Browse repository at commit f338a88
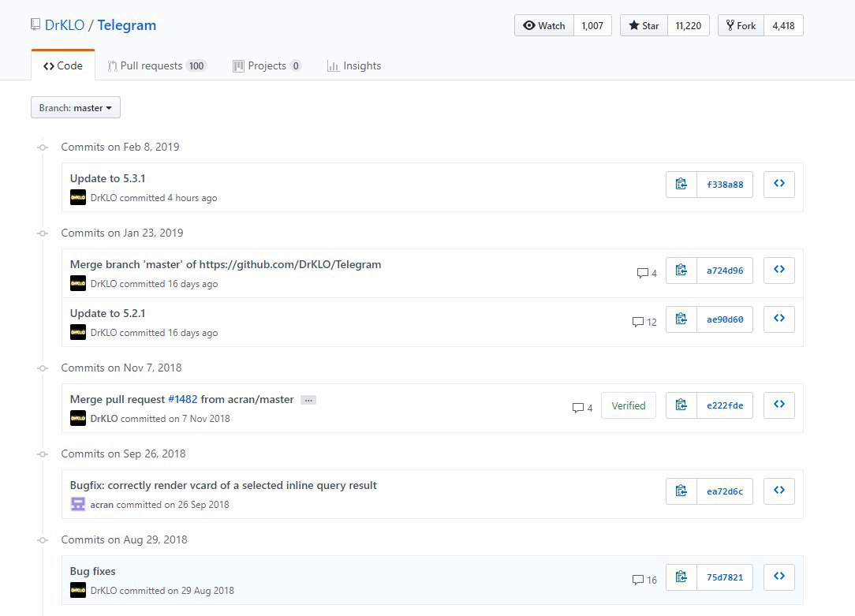Viewport: 855px width, 616px height. point(778,185)
